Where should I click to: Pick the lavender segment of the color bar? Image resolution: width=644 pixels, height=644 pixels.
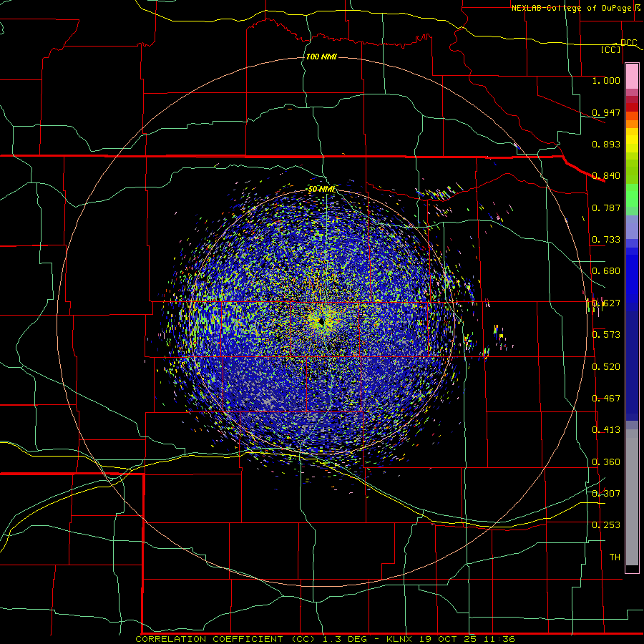[x=632, y=227]
